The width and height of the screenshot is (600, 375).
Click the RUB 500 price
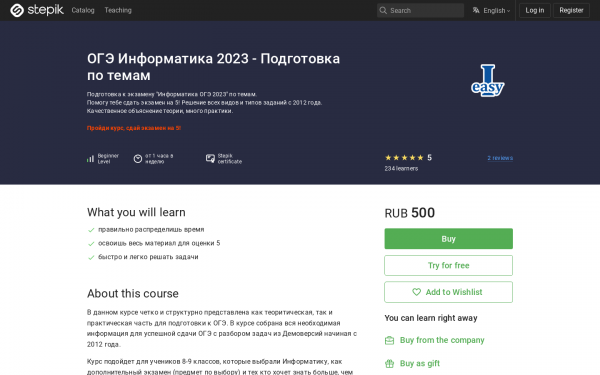point(409,213)
